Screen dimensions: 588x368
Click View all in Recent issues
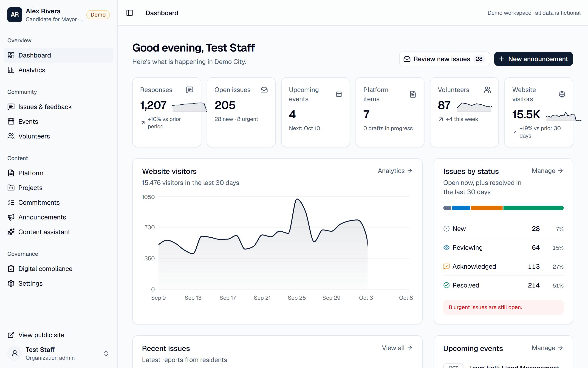click(397, 348)
